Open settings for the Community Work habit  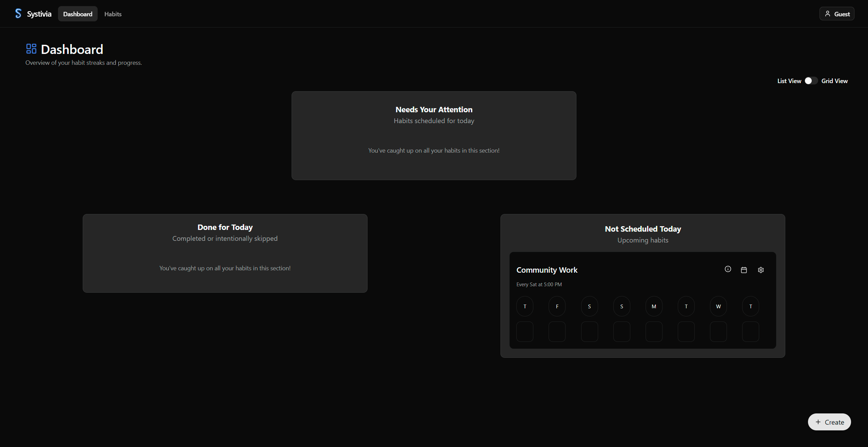[x=761, y=270]
